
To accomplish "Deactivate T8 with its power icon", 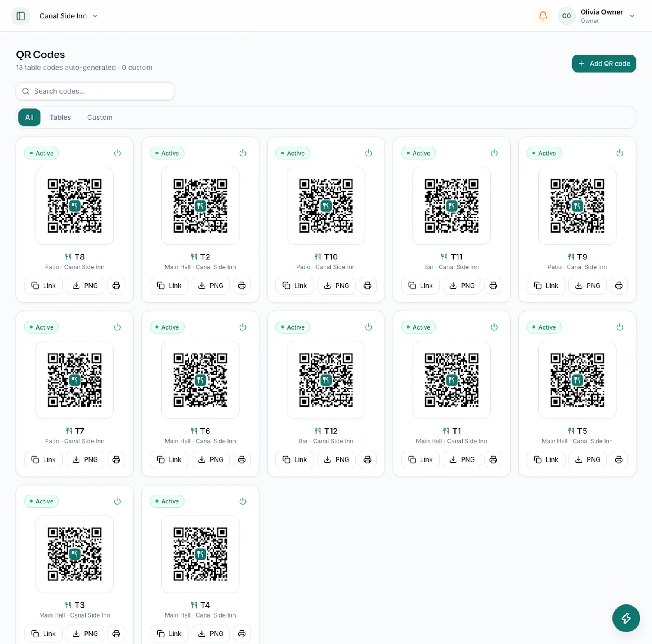I will coord(117,153).
